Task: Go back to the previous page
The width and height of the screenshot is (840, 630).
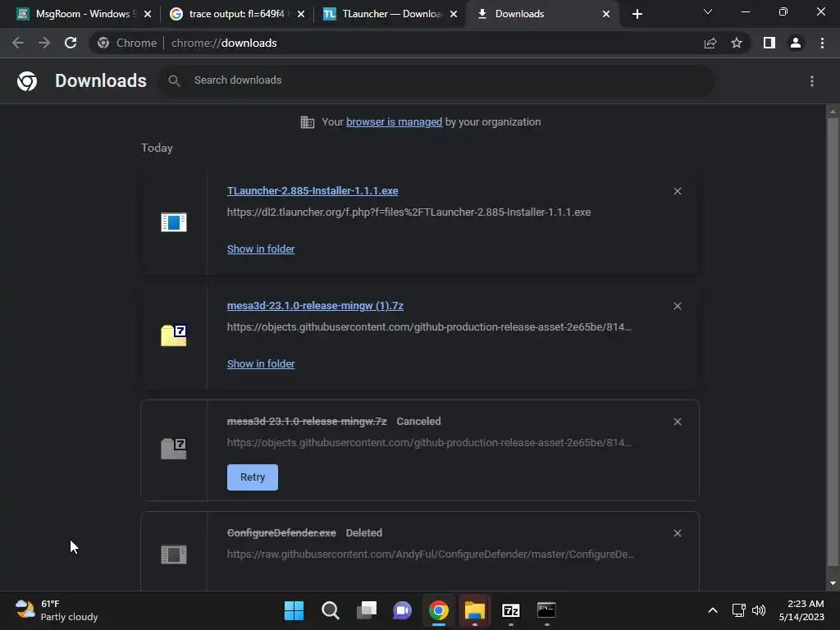Action: 18,43
